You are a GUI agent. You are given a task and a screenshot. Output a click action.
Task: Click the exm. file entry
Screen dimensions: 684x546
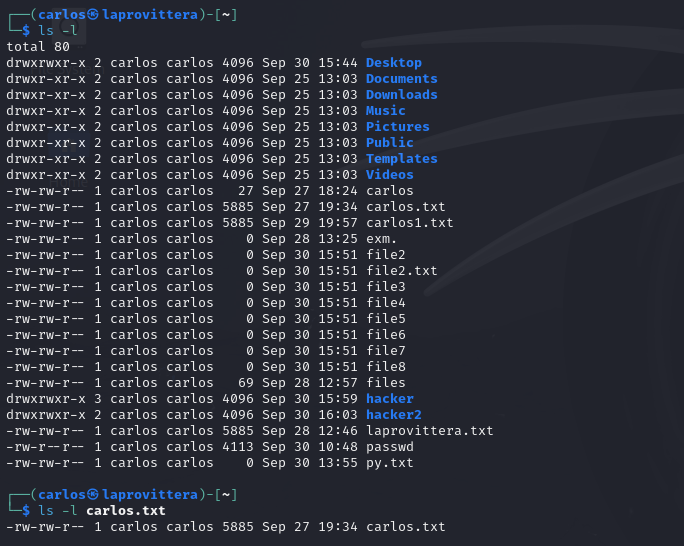point(381,239)
